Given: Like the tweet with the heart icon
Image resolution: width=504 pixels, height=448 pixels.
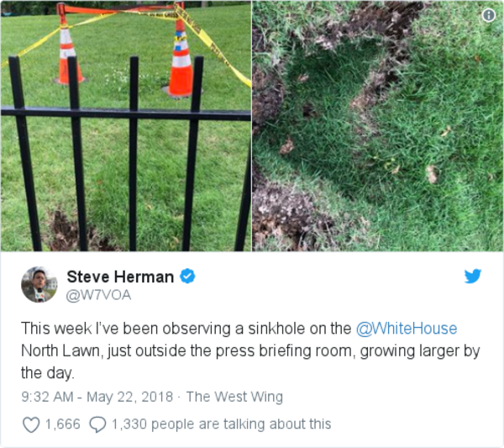Looking at the screenshot, I should pos(31,424).
